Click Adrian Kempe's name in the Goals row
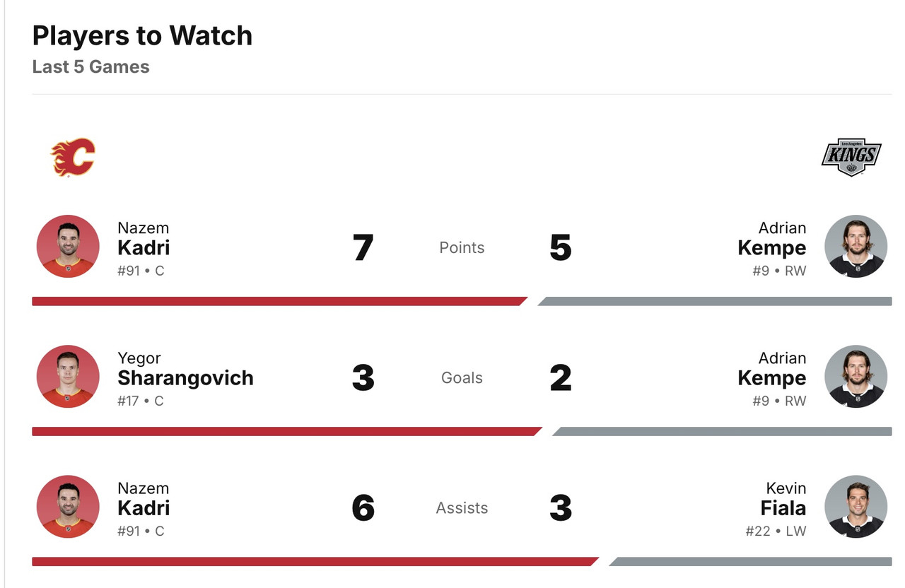The image size is (905, 588). [771, 377]
